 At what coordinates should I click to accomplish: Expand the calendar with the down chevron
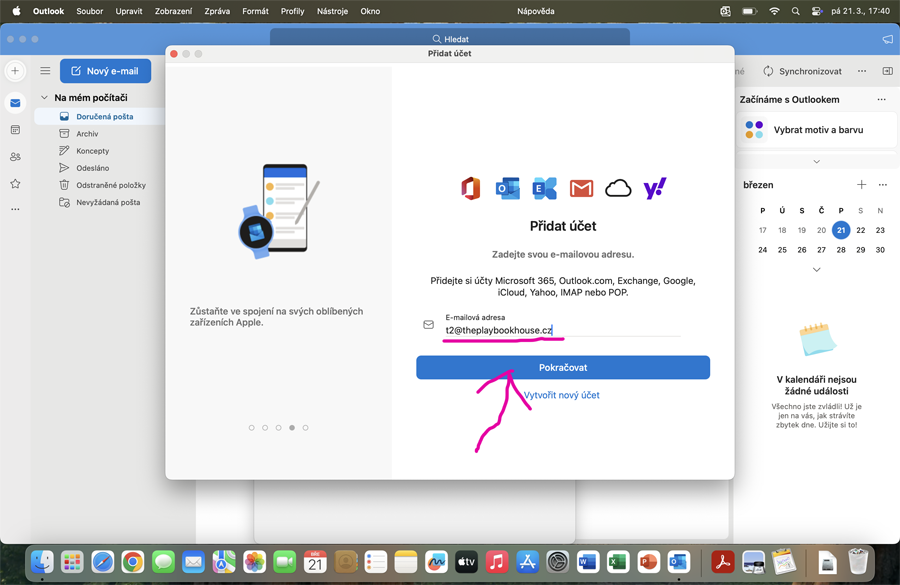click(x=816, y=270)
